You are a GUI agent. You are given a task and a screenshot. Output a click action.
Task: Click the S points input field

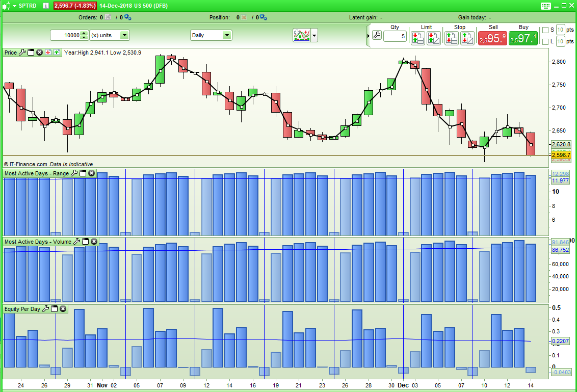pyautogui.click(x=560, y=30)
